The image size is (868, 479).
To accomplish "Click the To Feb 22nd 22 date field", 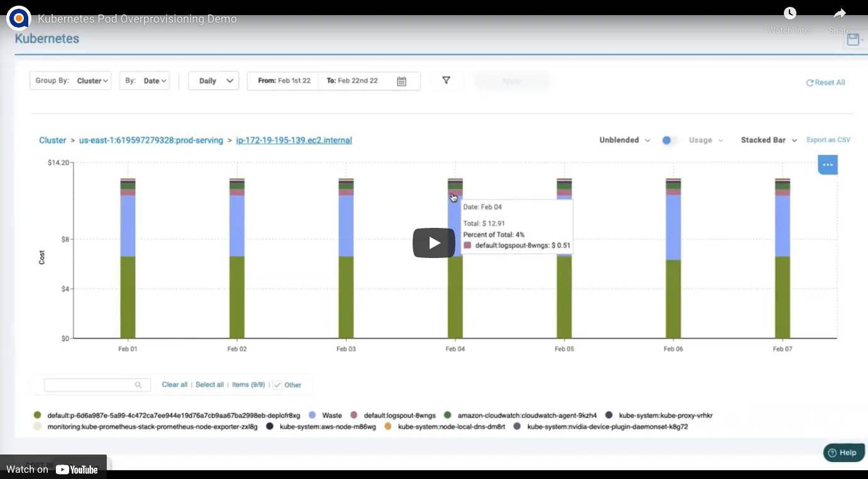I will pos(352,81).
